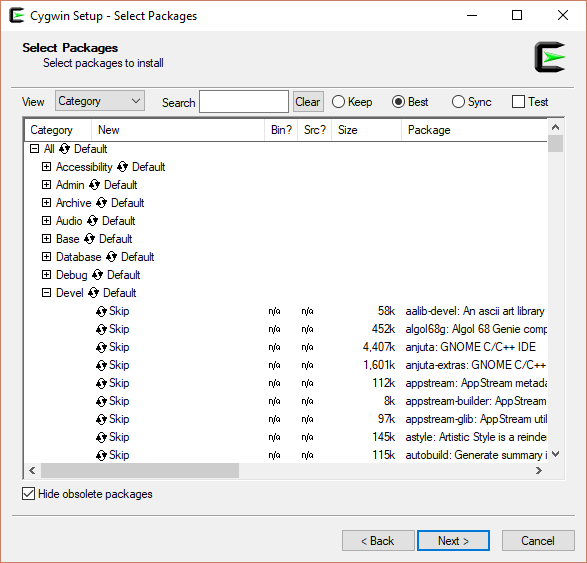Click the Clear search button
Image resolution: width=587 pixels, height=563 pixels.
click(308, 102)
